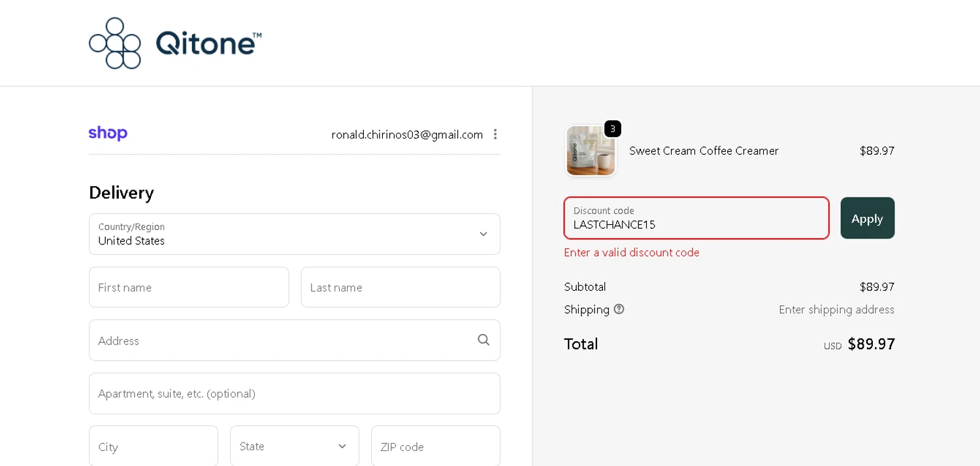Image resolution: width=980 pixels, height=466 pixels.
Task: Click the 'Enter a valid discount code' error
Action: click(632, 252)
